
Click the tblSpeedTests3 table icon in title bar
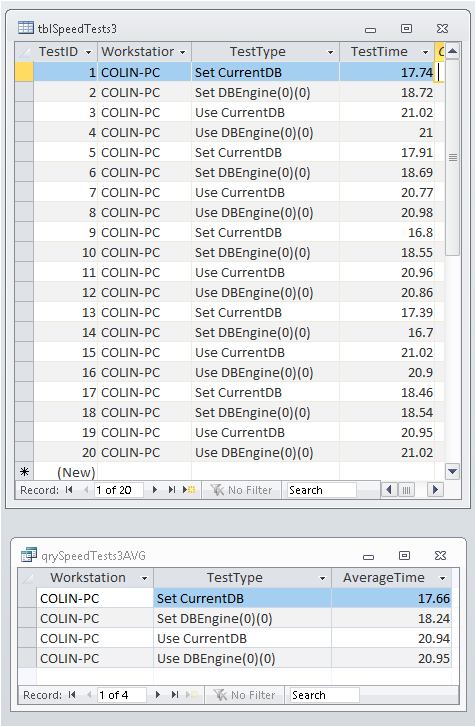point(26,28)
